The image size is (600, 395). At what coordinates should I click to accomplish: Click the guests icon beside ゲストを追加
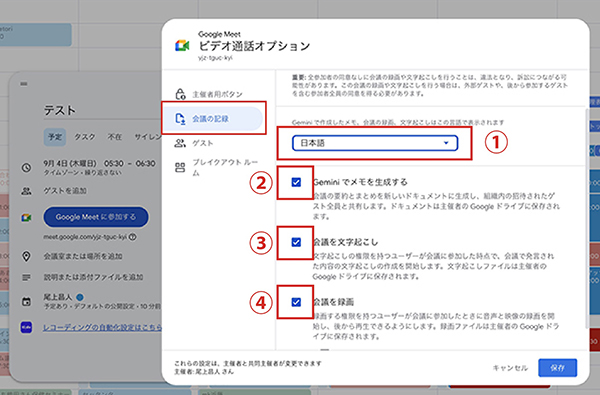[26, 191]
